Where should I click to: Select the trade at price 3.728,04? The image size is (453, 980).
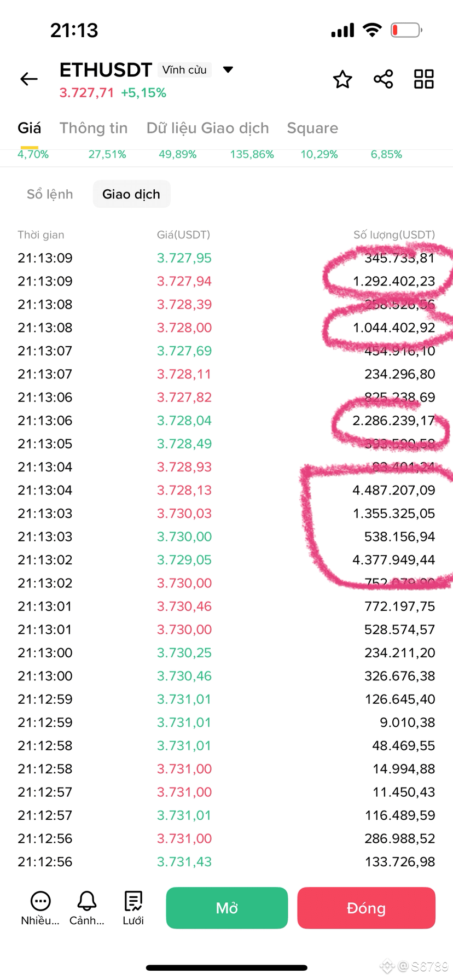click(x=226, y=421)
